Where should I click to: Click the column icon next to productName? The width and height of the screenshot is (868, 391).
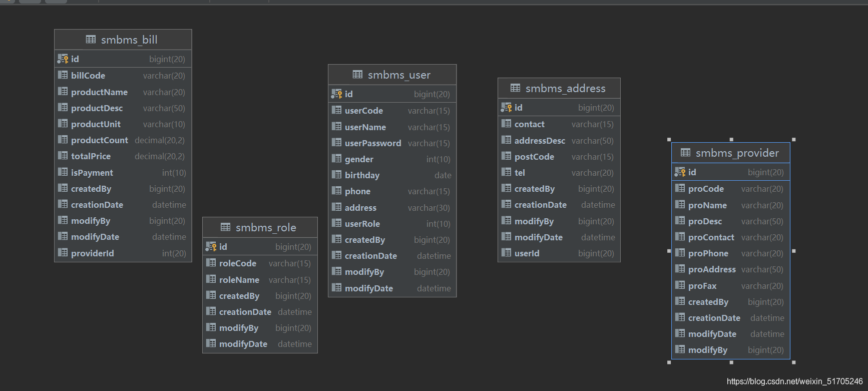coord(63,92)
